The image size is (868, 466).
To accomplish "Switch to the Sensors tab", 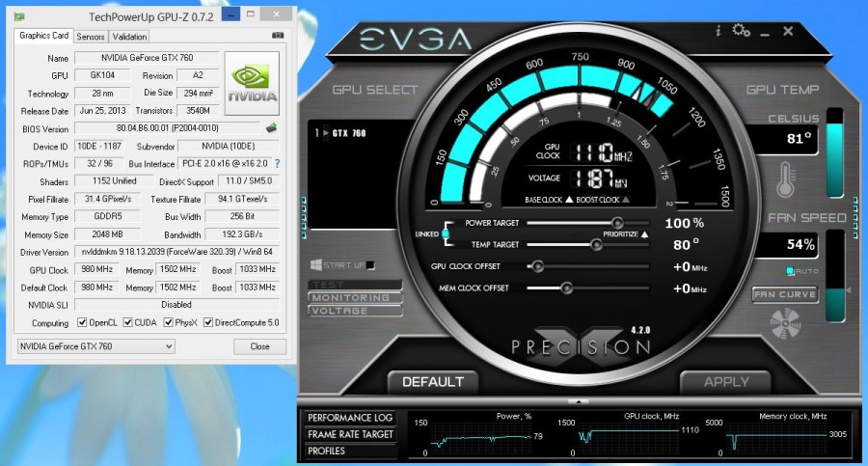I will pyautogui.click(x=91, y=37).
